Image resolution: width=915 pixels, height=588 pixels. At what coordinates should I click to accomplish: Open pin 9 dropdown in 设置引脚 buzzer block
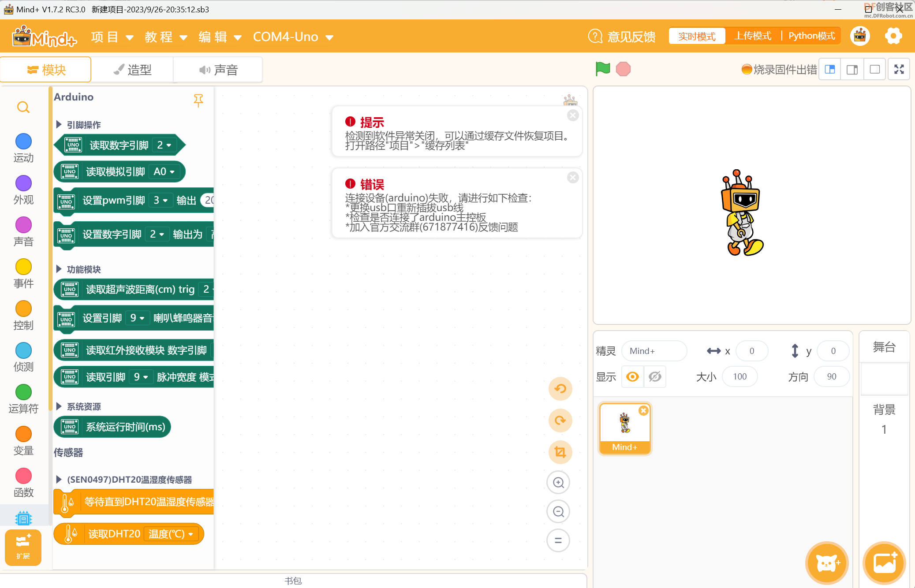coord(137,318)
